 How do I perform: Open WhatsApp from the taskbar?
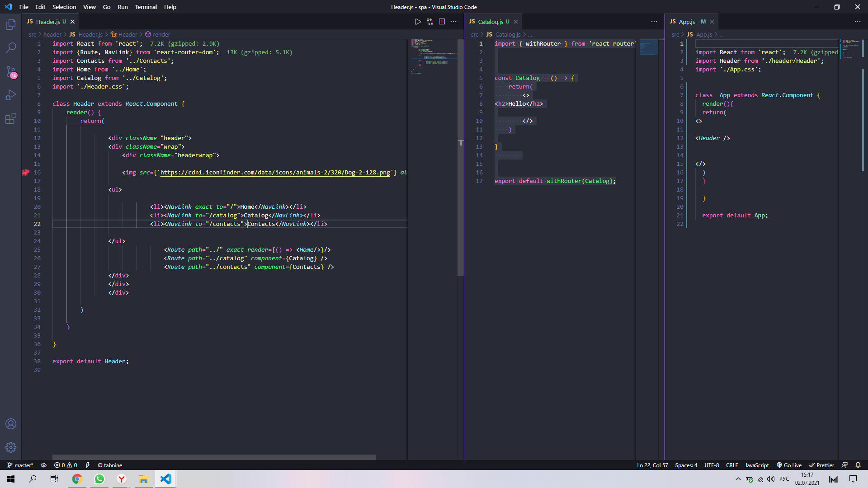click(99, 479)
